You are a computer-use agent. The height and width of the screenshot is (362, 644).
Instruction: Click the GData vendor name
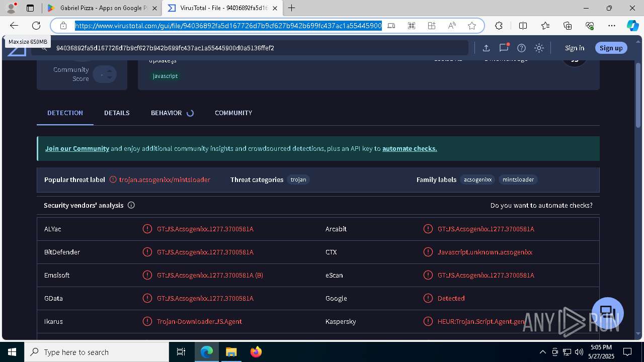pyautogui.click(x=53, y=298)
